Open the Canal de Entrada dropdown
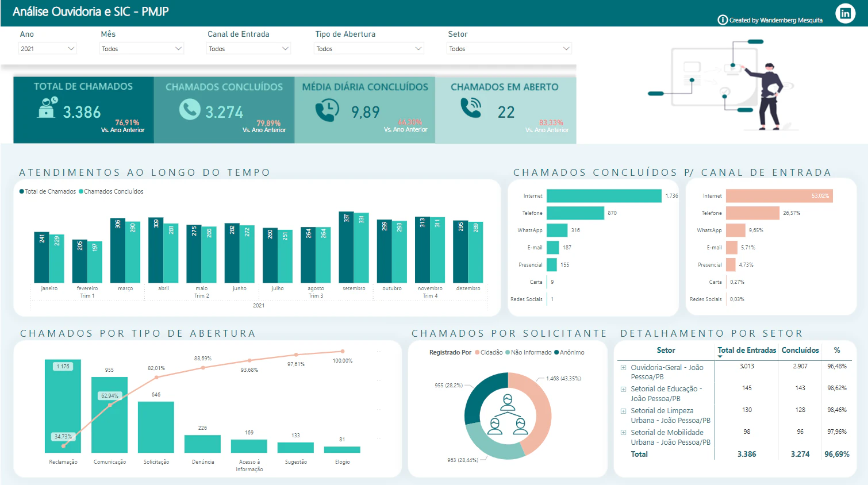The image size is (868, 485). tap(248, 49)
